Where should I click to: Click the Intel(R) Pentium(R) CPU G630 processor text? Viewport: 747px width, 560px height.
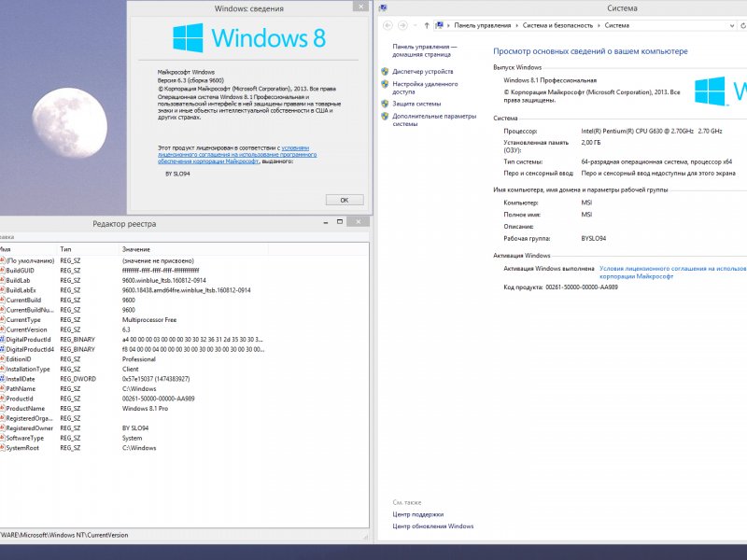[652, 131]
